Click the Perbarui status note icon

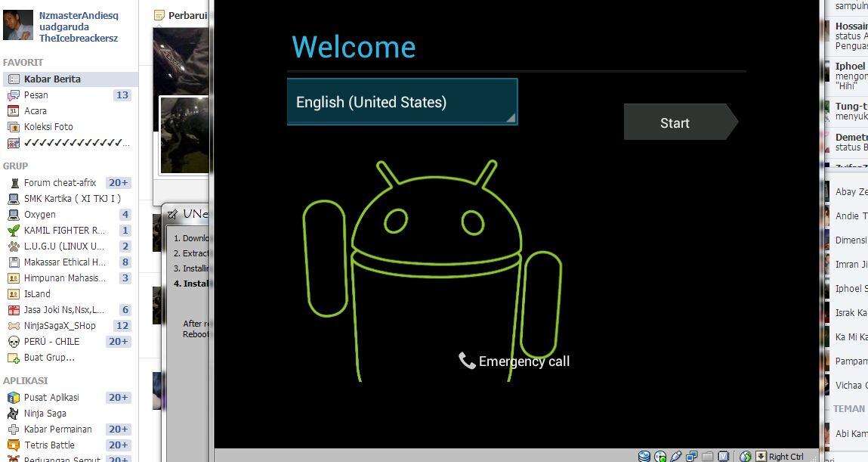(x=159, y=16)
